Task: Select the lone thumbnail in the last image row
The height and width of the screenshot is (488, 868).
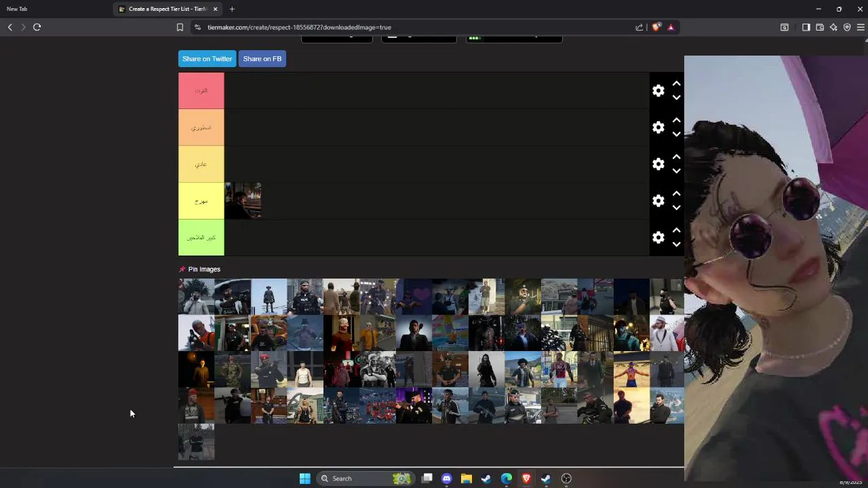Action: tap(196, 442)
